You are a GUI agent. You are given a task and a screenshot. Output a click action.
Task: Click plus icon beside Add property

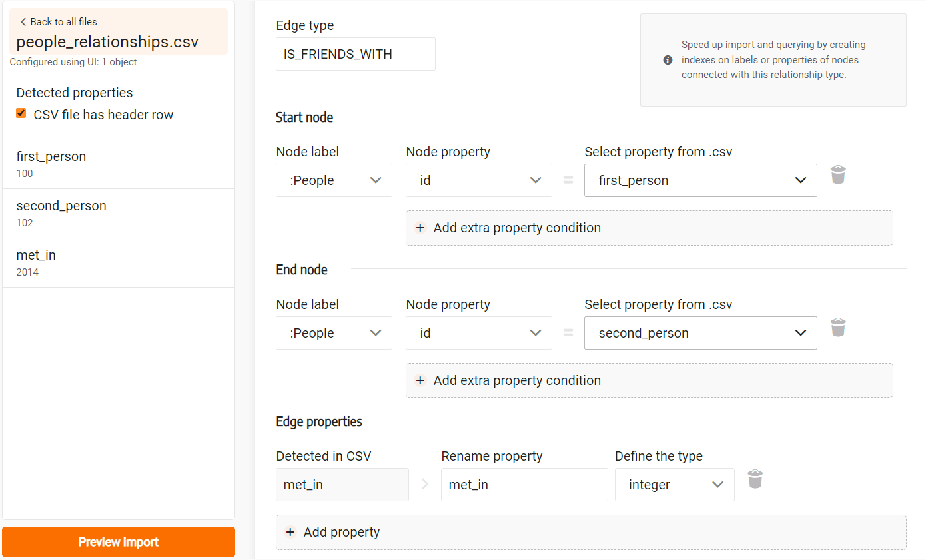coord(290,532)
